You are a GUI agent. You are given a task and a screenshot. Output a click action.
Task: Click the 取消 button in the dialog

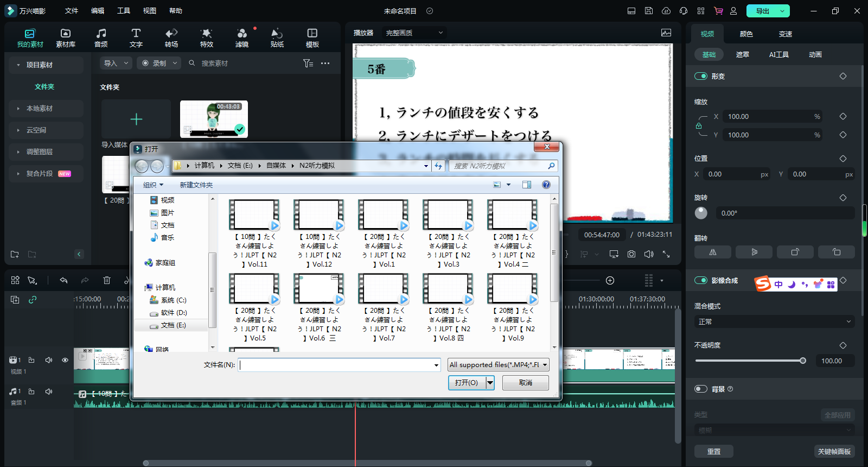(525, 383)
